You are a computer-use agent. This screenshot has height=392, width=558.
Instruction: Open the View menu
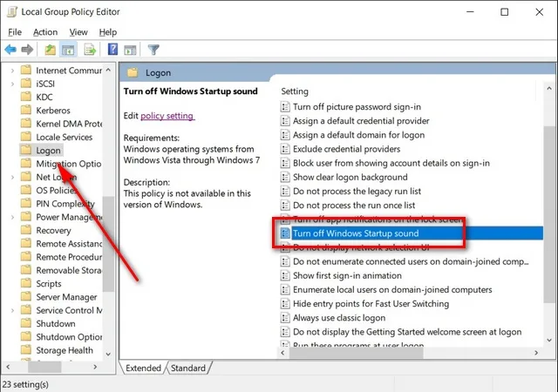pos(78,32)
